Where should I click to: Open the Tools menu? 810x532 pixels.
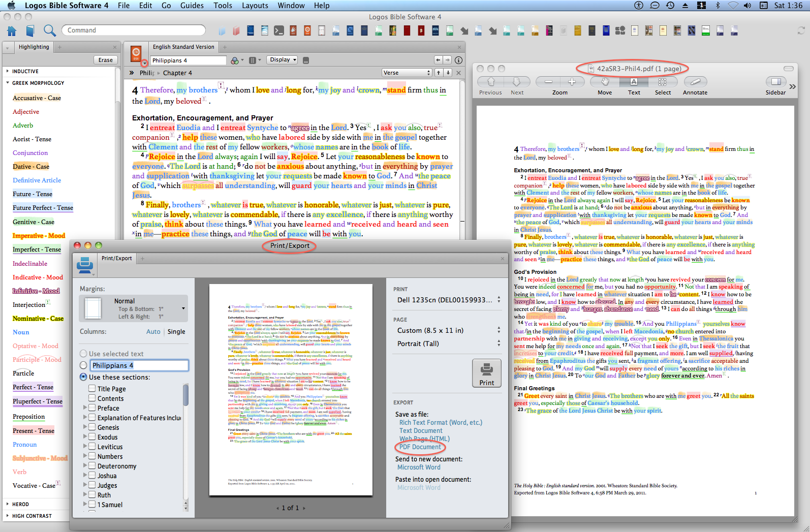coord(223,6)
